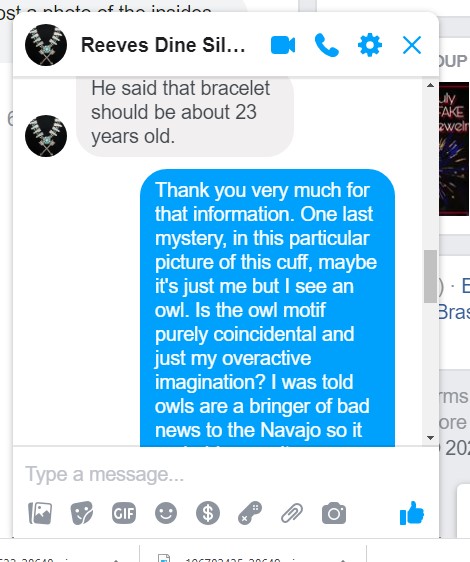Close the Reeves Dine chat window
The width and height of the screenshot is (470, 562).
click(x=412, y=46)
